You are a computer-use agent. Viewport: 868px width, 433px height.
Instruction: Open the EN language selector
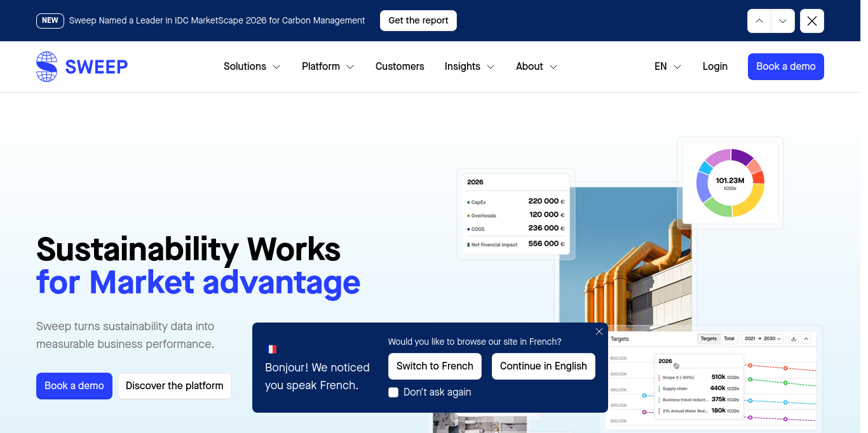tap(668, 67)
